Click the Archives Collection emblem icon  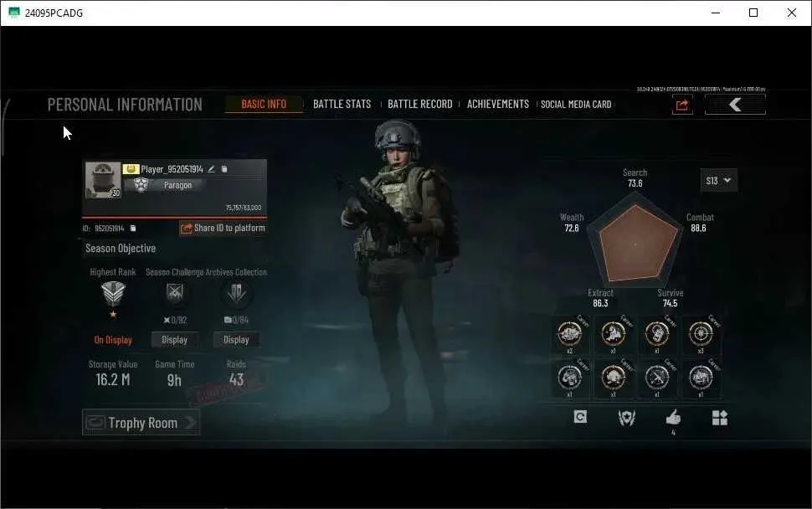(x=236, y=294)
